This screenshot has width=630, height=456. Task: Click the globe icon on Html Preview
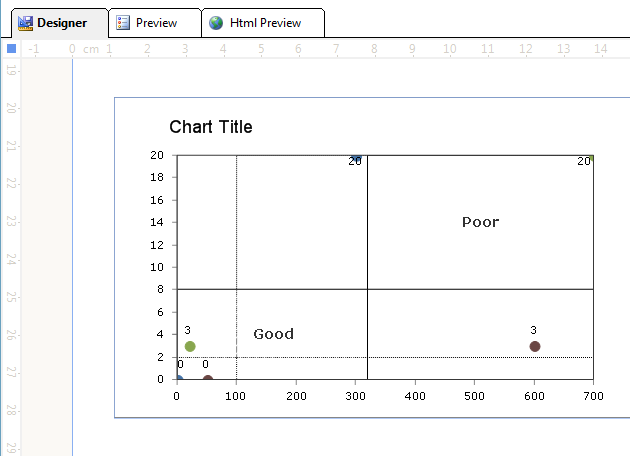click(x=216, y=22)
